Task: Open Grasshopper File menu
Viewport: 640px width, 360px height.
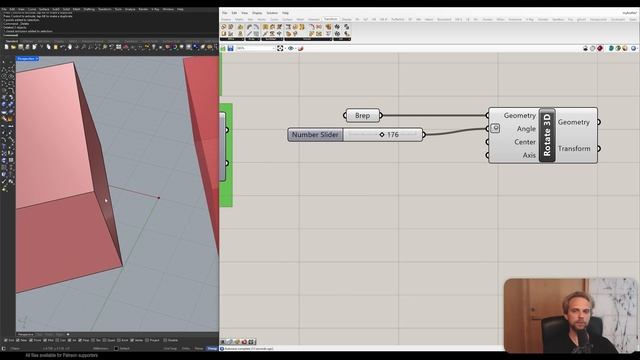Action: (x=224, y=13)
